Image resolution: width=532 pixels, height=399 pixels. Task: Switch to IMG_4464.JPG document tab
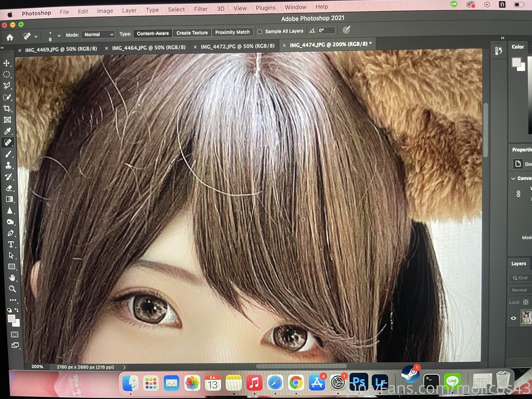coord(149,48)
